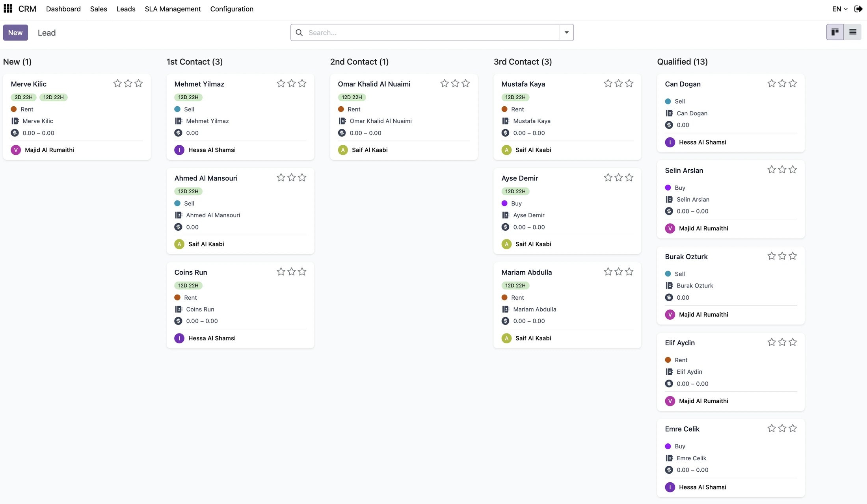Click contact icon on Ahmed Al Mansouri card
This screenshot has width=867, height=504.
(179, 215)
